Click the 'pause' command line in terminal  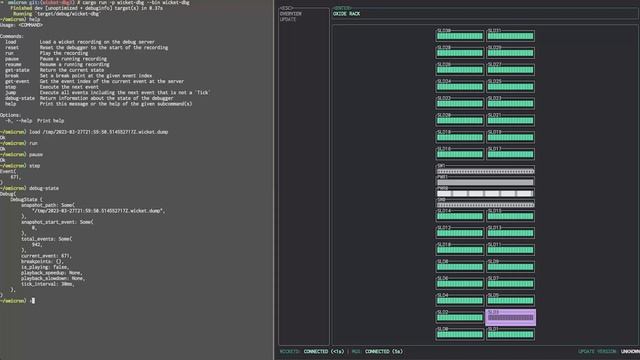click(x=21, y=155)
